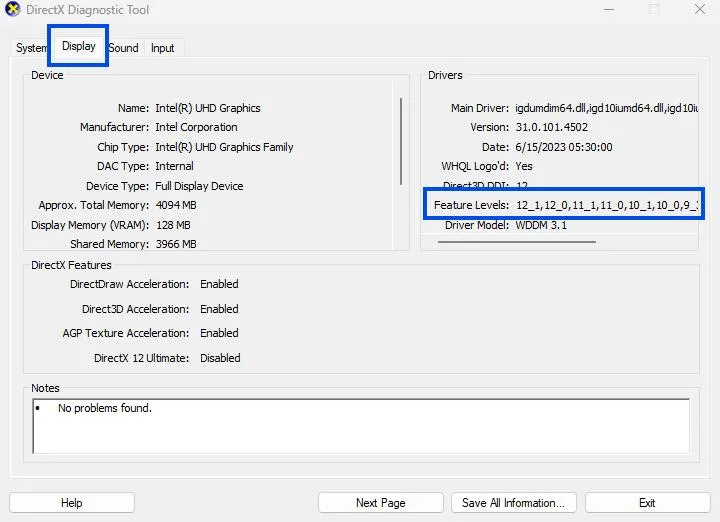Click the 'Feature Levels:' label

[472, 205]
